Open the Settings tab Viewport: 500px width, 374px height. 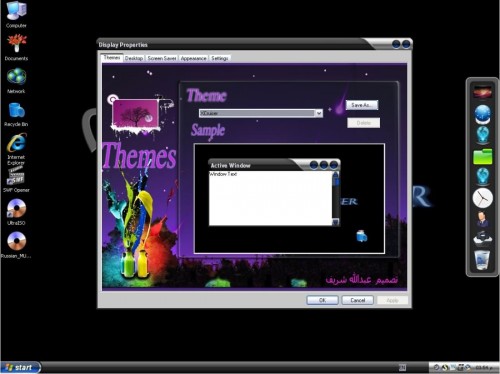click(x=220, y=58)
